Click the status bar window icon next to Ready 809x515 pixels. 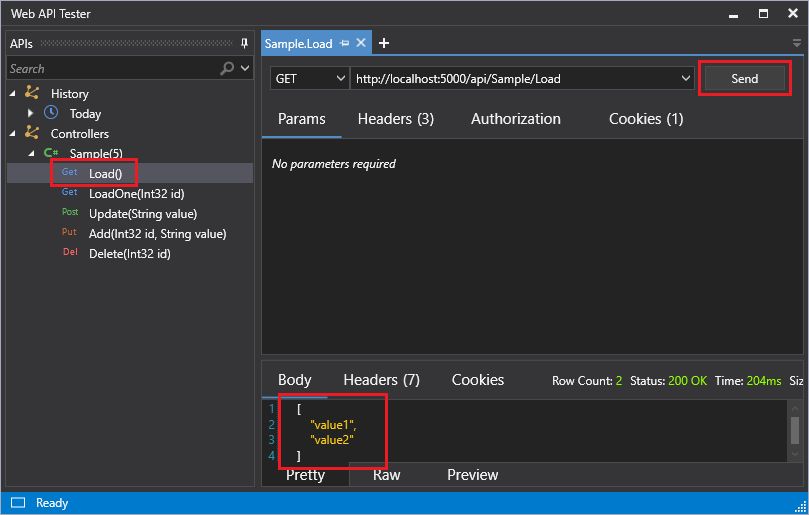click(x=17, y=502)
